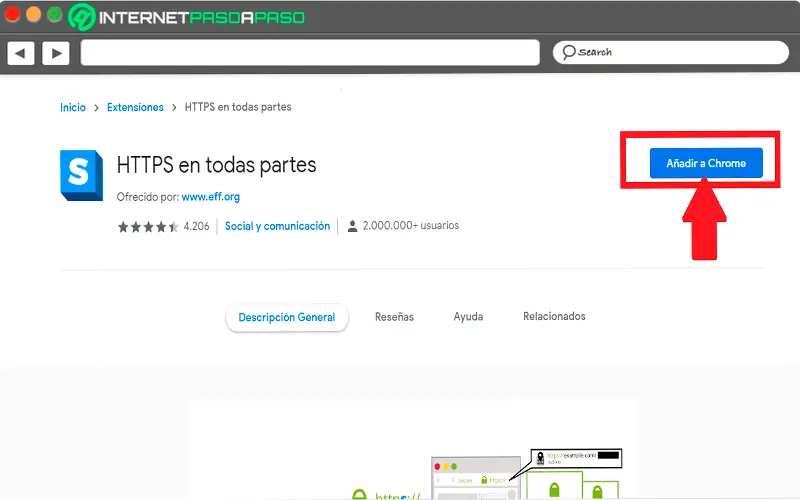800x500 pixels.
Task: Click the browser forward arrow button
Action: point(56,53)
